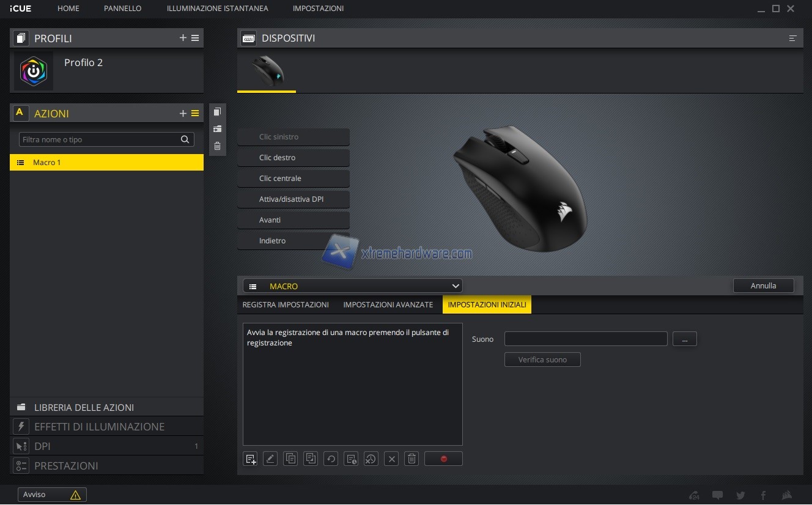Open the Illuminazione Istantanea menu

pos(217,9)
